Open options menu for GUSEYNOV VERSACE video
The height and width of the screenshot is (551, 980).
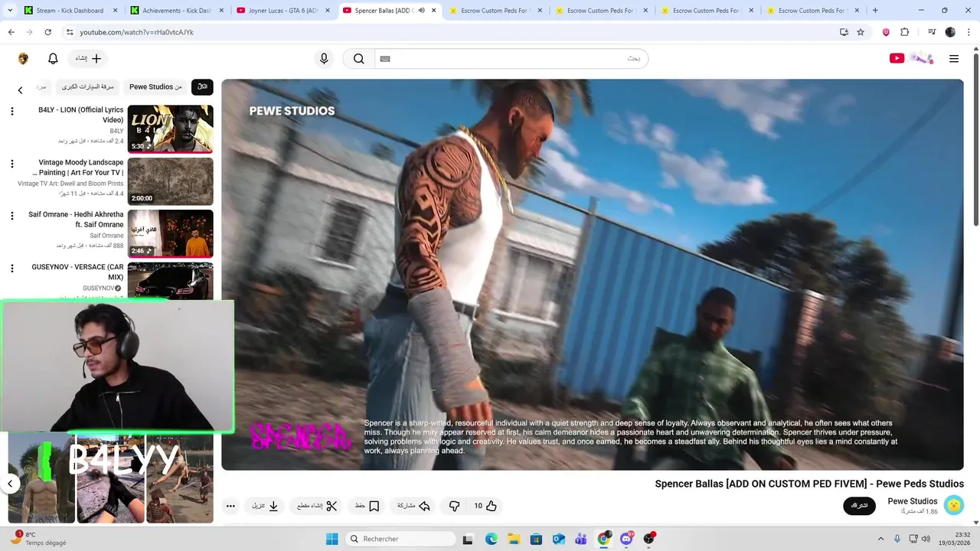click(x=11, y=268)
